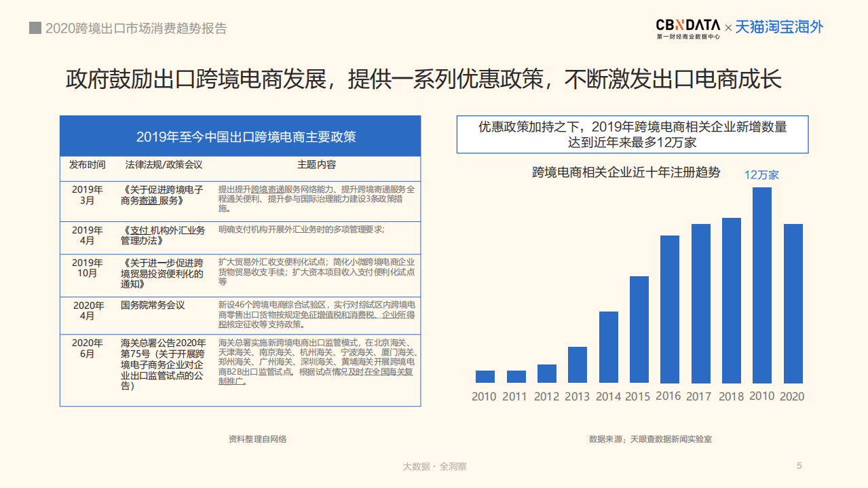The height and width of the screenshot is (488, 868).
Task: Click the 天猫淘宝海外 logo
Action: 779,27
